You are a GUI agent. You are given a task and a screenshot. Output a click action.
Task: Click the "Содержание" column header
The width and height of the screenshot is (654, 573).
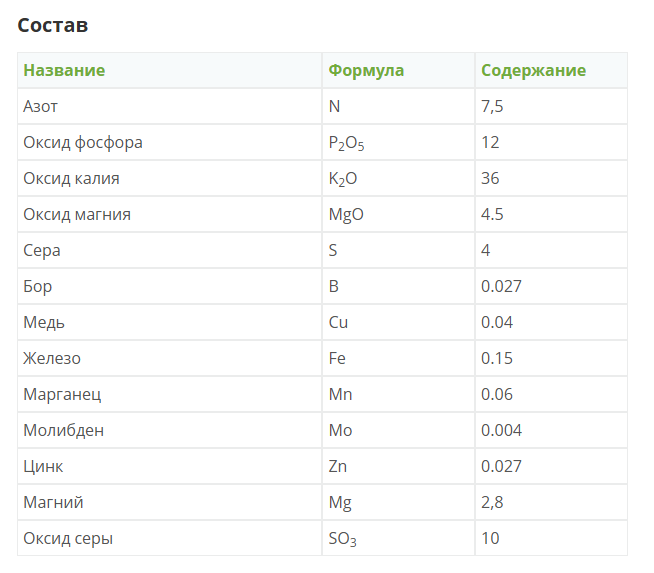click(533, 70)
